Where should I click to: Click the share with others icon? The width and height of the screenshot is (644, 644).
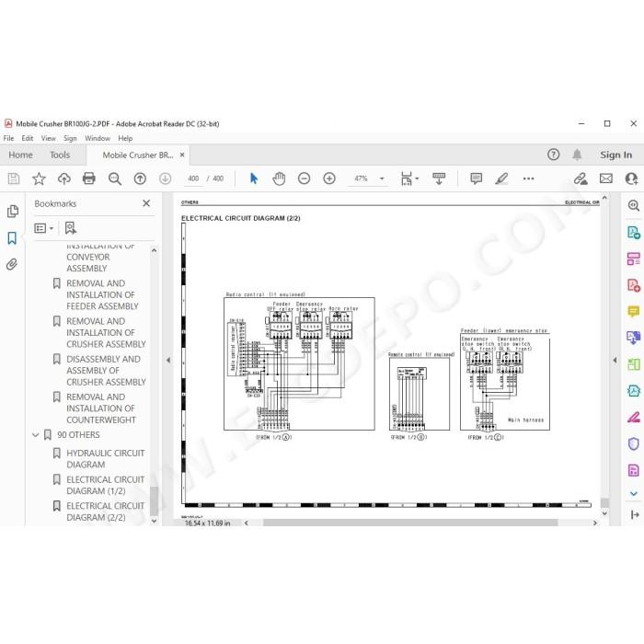click(631, 178)
